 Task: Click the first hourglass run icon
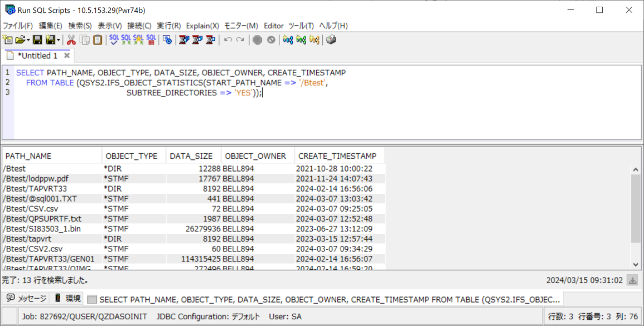184,40
